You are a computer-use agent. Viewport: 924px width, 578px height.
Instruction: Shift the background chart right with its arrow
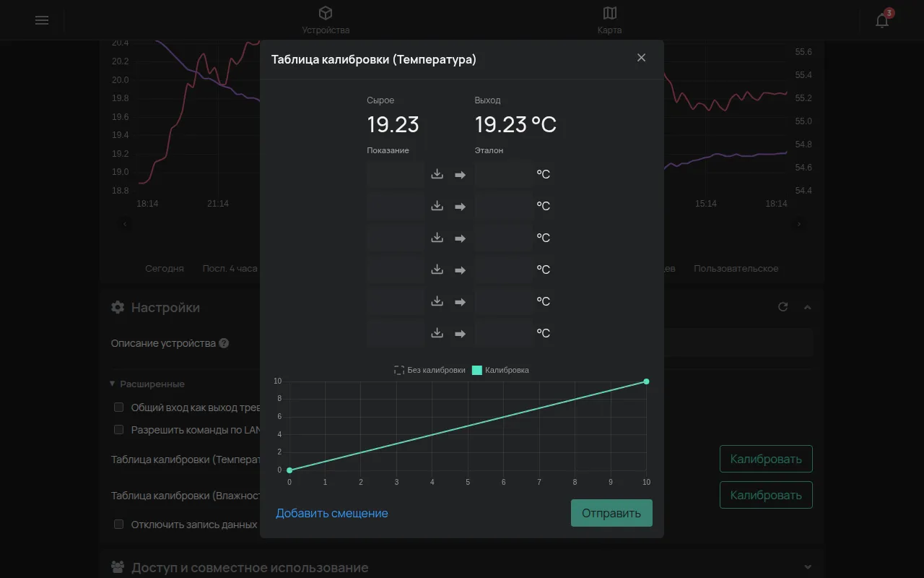(x=799, y=224)
